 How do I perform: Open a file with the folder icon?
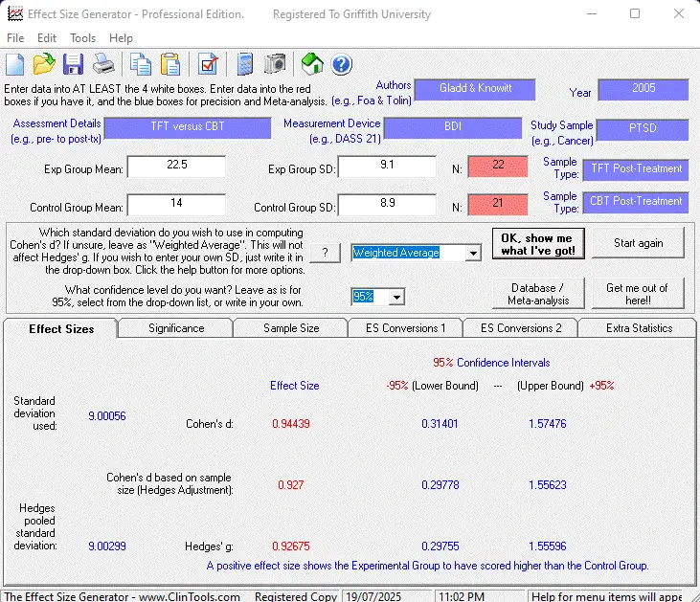click(x=44, y=64)
